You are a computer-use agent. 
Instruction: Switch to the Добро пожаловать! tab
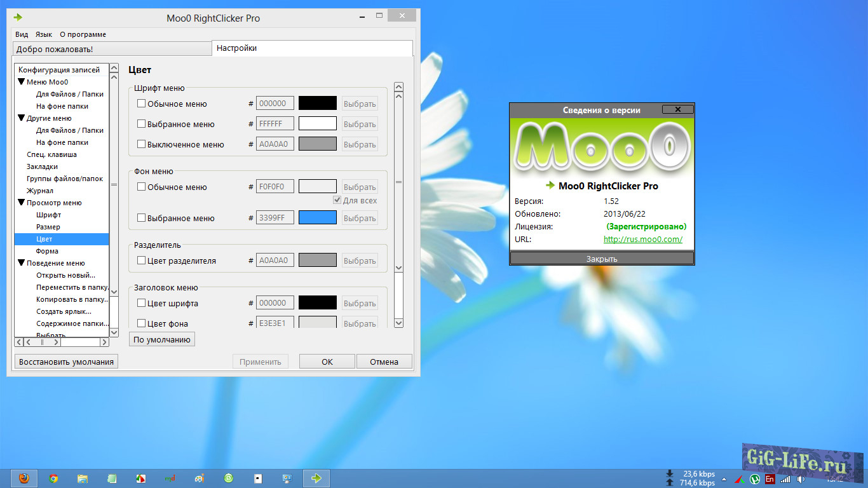point(112,49)
